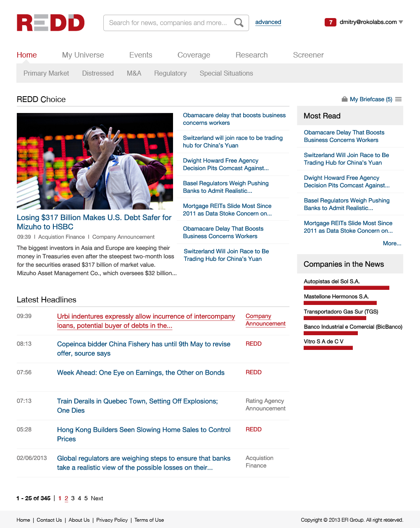Open the advanced search link
420x528 pixels.
pos(268,22)
